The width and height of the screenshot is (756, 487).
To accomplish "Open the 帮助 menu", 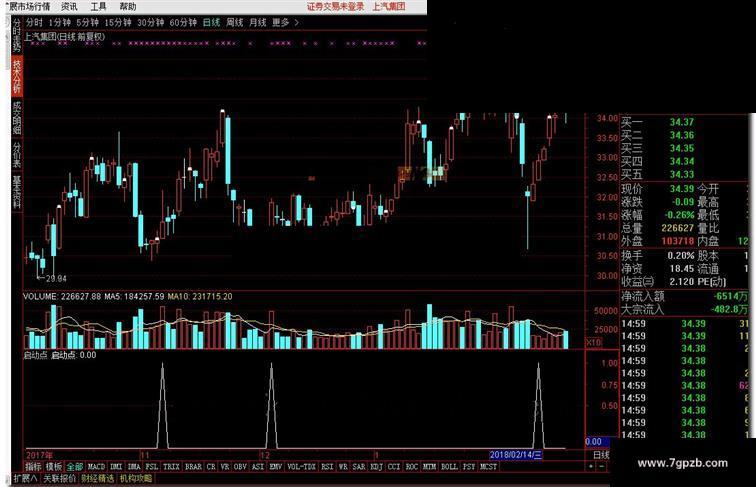I will click(x=127, y=6).
